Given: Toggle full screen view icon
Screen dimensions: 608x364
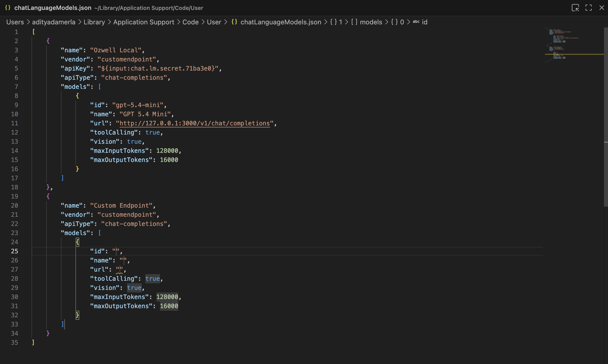Looking at the screenshot, I should point(589,8).
